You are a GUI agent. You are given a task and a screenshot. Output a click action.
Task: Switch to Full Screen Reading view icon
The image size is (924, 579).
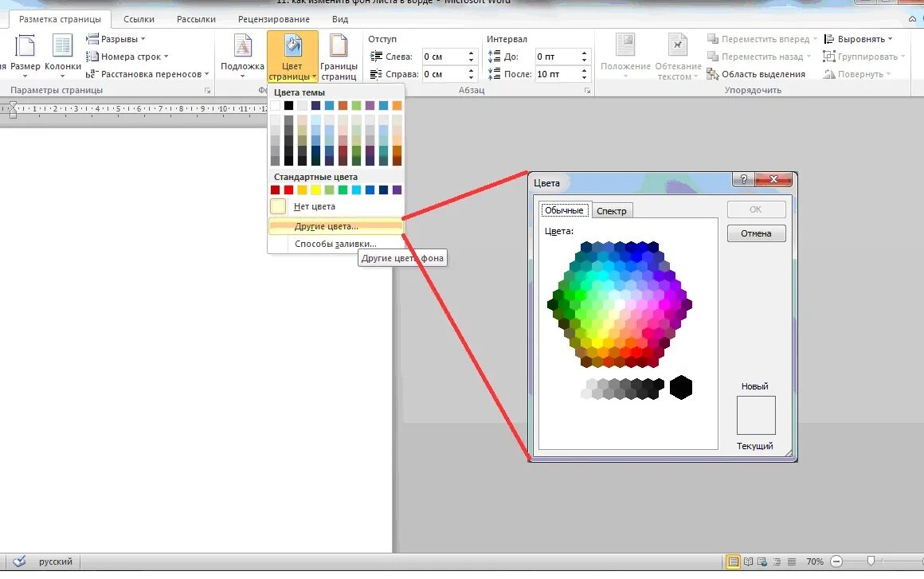pyautogui.click(x=749, y=562)
